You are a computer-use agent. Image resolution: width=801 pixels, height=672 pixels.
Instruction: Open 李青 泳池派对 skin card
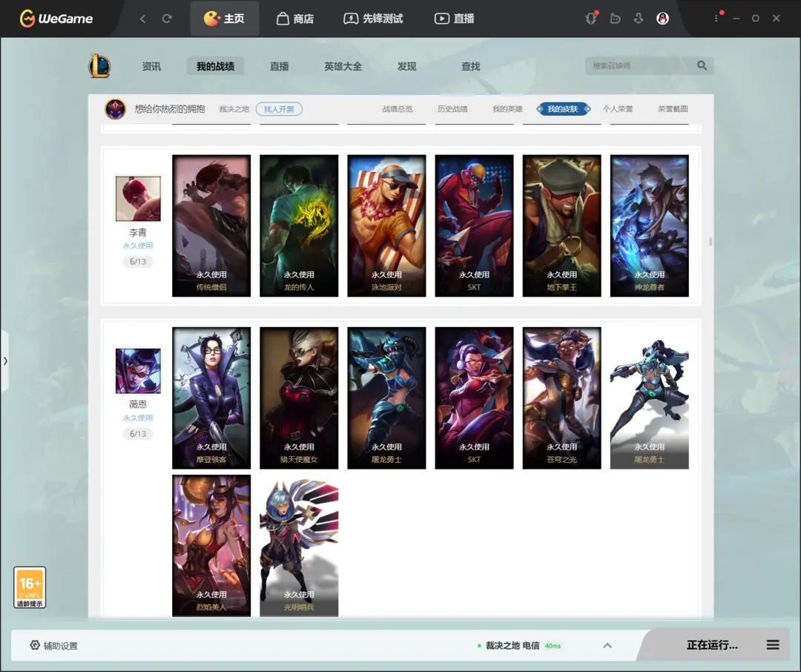(x=386, y=225)
